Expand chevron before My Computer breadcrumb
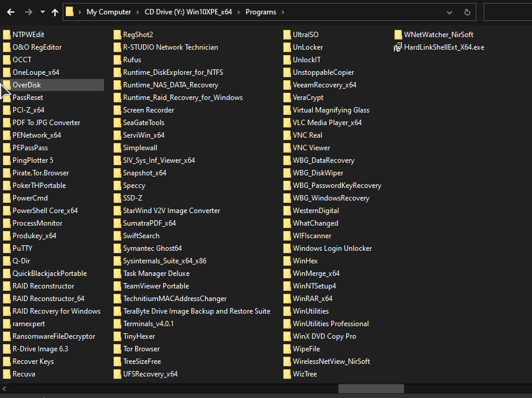Screen dimensions: 532x398 tap(80, 12)
